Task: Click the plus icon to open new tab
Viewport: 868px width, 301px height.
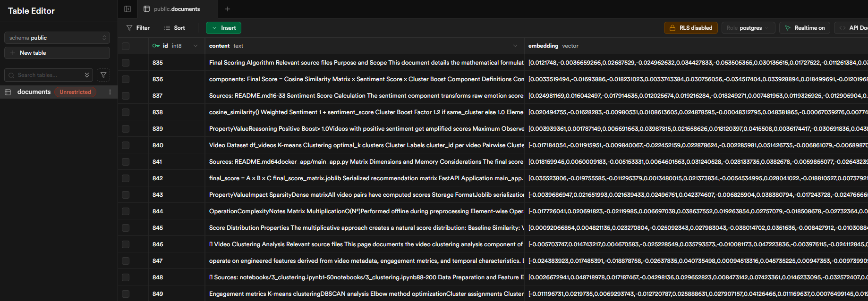Action: click(x=228, y=9)
